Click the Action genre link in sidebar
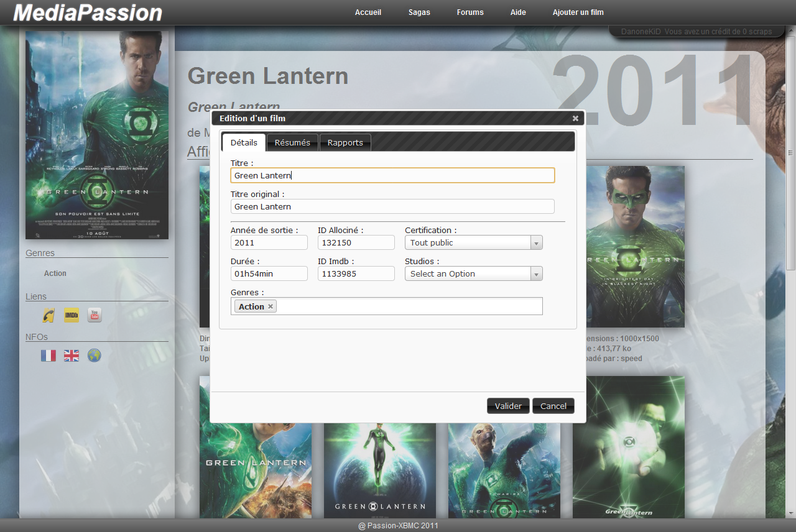This screenshot has width=796, height=532. click(55, 273)
